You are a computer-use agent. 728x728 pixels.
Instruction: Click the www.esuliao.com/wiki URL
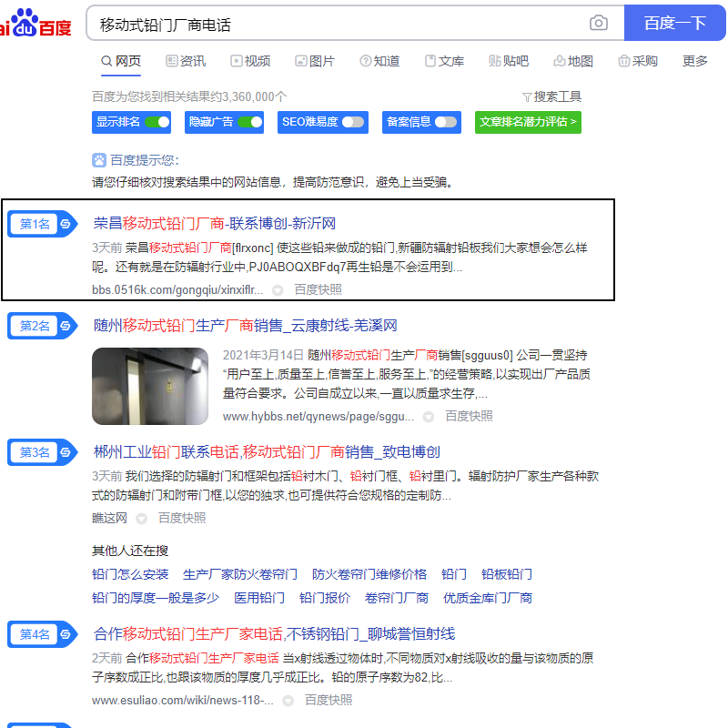[x=183, y=700]
